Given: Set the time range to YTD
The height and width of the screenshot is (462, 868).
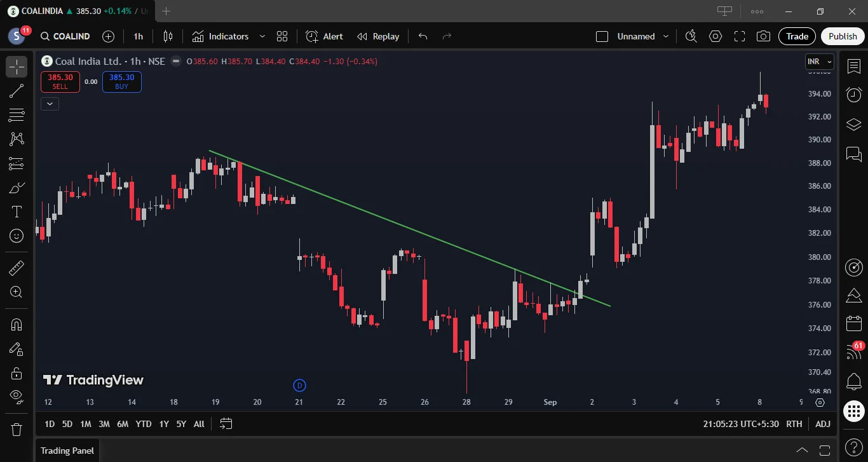Looking at the screenshot, I should pyautogui.click(x=144, y=424).
